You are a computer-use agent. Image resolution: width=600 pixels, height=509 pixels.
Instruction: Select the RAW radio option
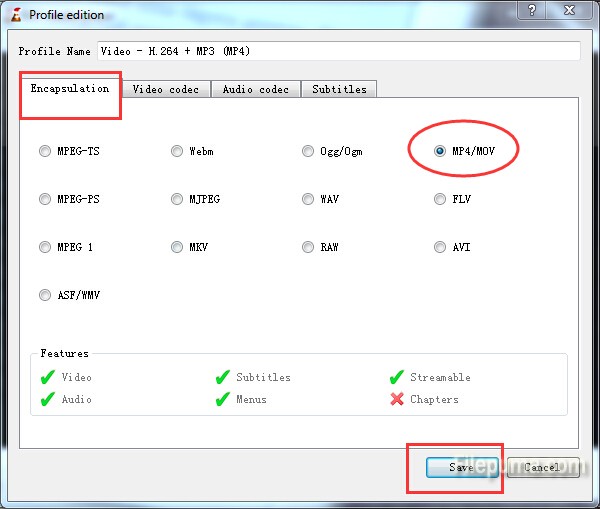309,247
